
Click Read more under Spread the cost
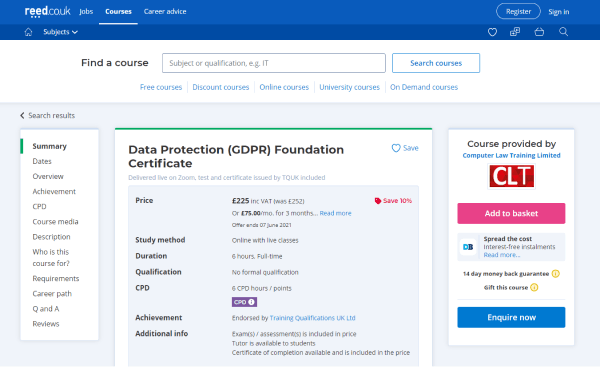(501, 255)
